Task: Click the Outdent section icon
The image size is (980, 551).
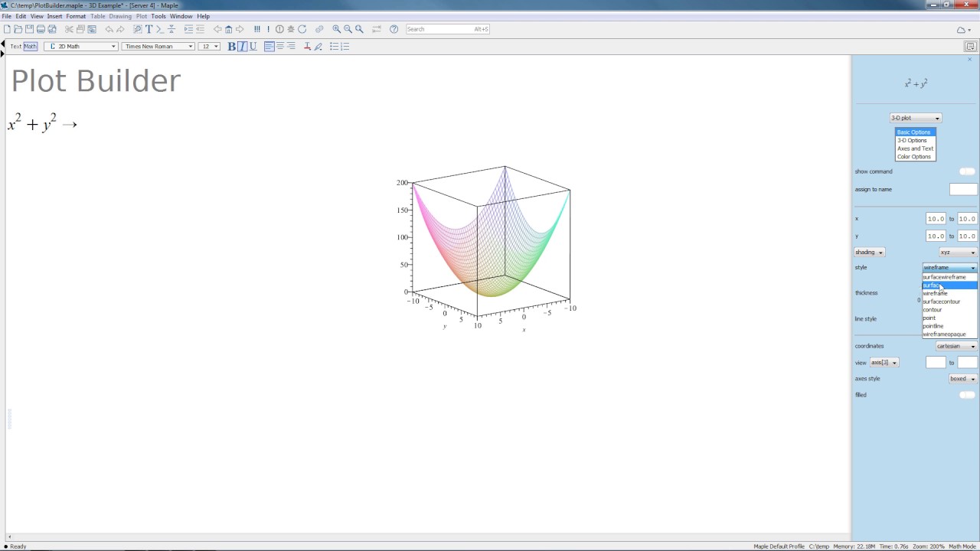Action: 200,29
